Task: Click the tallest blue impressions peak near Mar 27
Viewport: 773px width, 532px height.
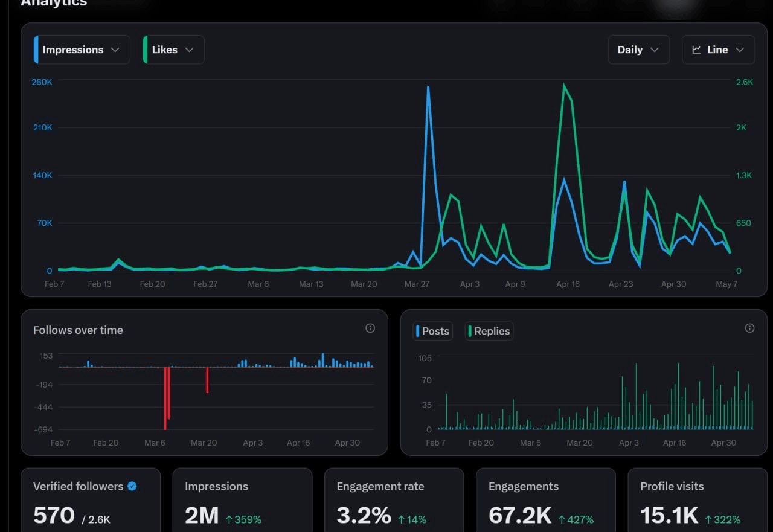Action: click(428, 88)
